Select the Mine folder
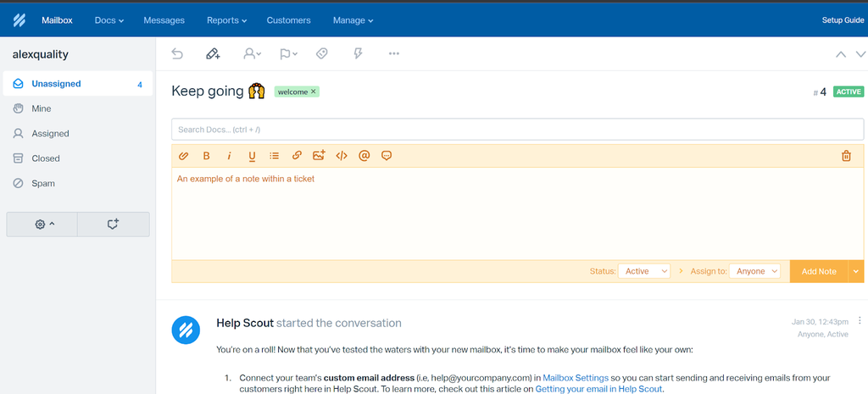 pos(77,109)
